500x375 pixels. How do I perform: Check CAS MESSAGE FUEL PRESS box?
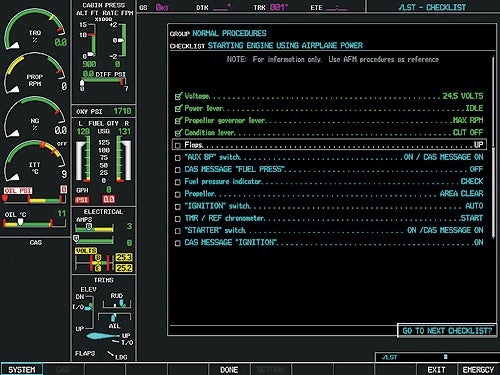pyautogui.click(x=178, y=170)
